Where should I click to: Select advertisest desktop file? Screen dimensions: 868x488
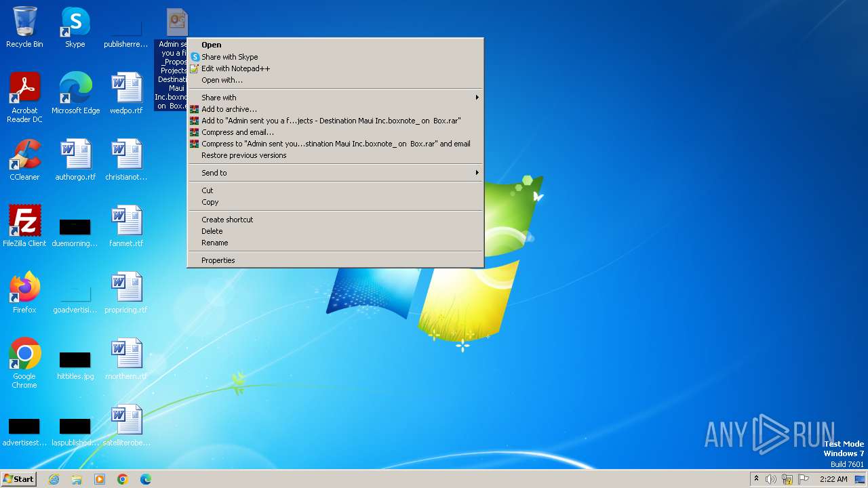[x=24, y=430]
